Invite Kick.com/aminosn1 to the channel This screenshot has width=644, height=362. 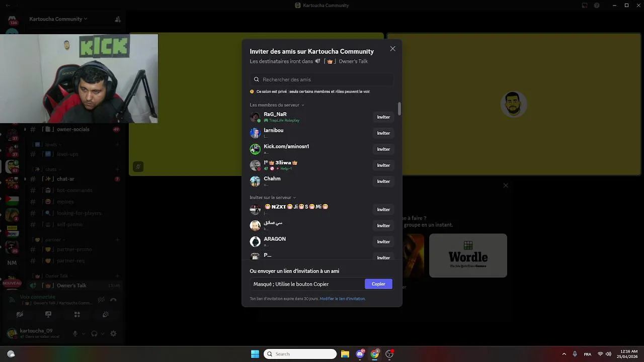point(383,149)
